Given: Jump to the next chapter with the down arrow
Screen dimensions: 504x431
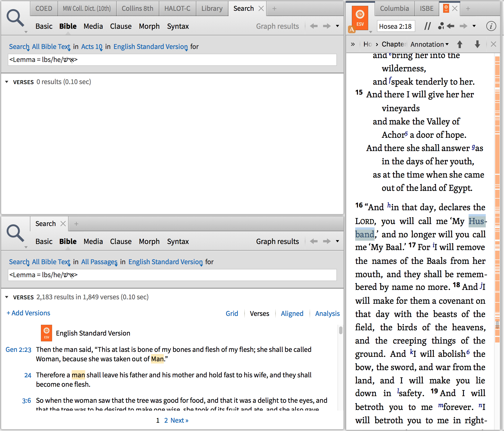Looking at the screenshot, I should click(x=477, y=44).
